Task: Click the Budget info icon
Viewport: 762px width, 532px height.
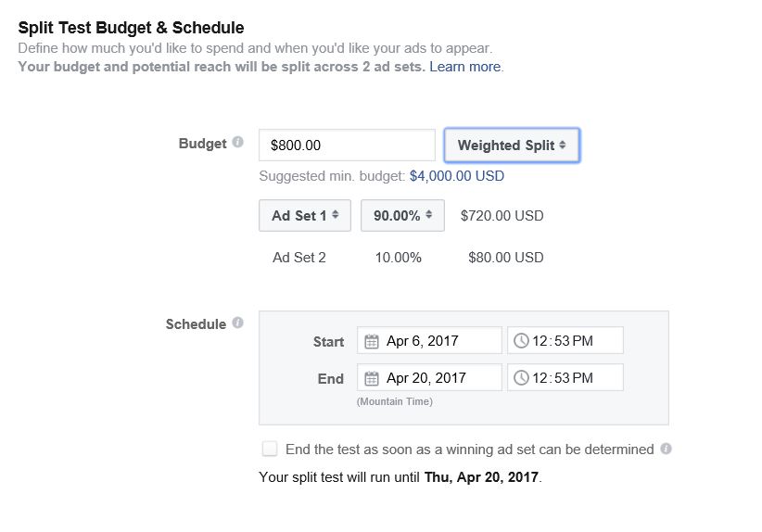Action: point(237,143)
